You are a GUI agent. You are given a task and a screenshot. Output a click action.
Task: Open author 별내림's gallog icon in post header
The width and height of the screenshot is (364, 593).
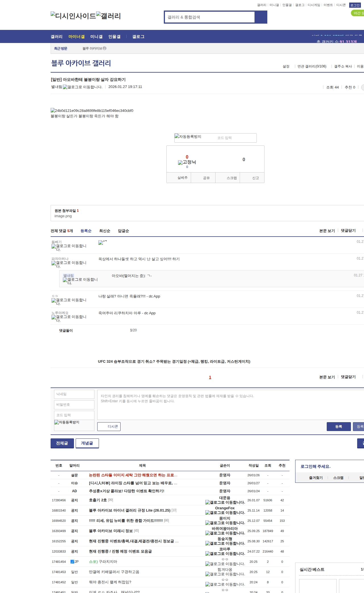[65, 87]
